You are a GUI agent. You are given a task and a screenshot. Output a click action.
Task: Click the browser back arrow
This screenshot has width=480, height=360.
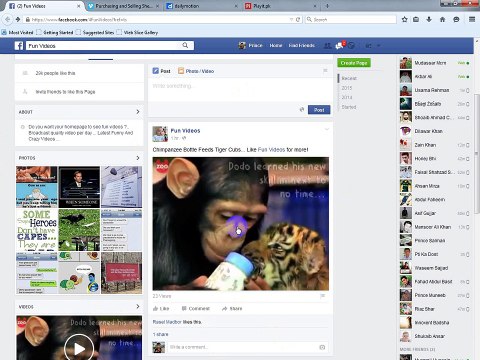7,20
